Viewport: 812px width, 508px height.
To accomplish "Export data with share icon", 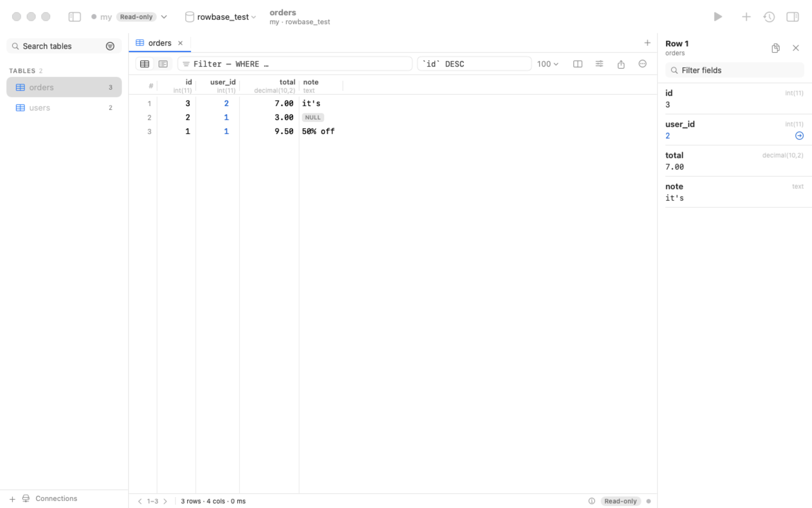I will [x=621, y=64].
